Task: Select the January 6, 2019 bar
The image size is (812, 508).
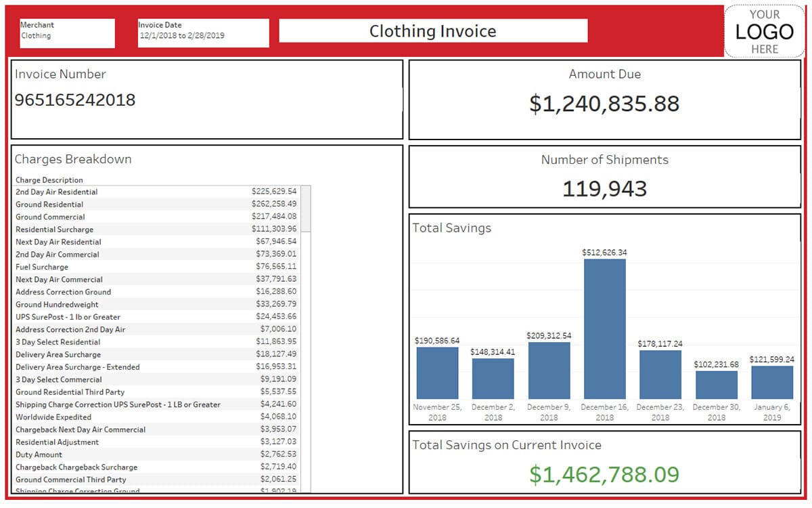Action: (771, 382)
